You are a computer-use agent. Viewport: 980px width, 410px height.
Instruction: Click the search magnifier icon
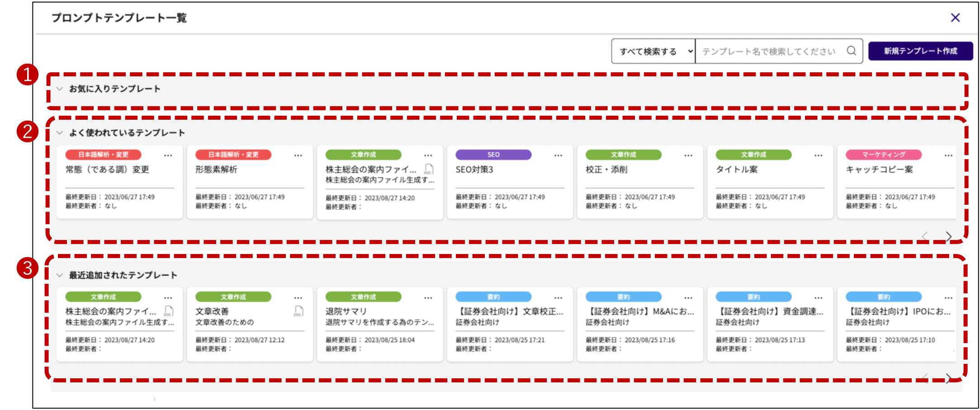coord(851,51)
